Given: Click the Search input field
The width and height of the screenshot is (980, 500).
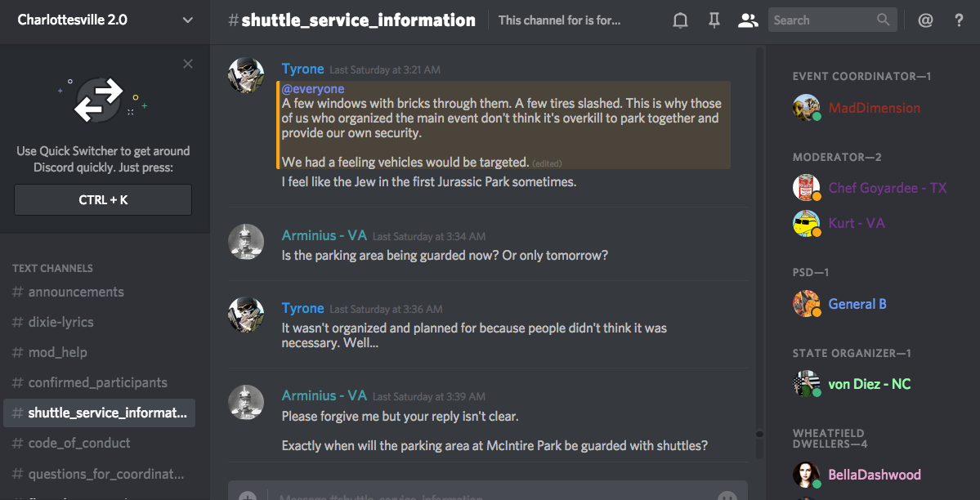Looking at the screenshot, I should tap(821, 20).
